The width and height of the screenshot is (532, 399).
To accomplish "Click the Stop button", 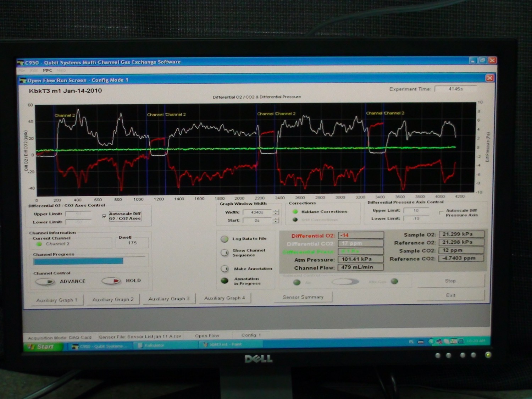I will tap(450, 281).
